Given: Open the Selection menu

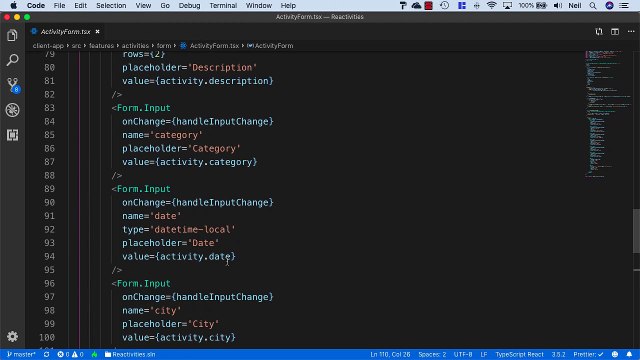Looking at the screenshot, I should pyautogui.click(x=111, y=5).
